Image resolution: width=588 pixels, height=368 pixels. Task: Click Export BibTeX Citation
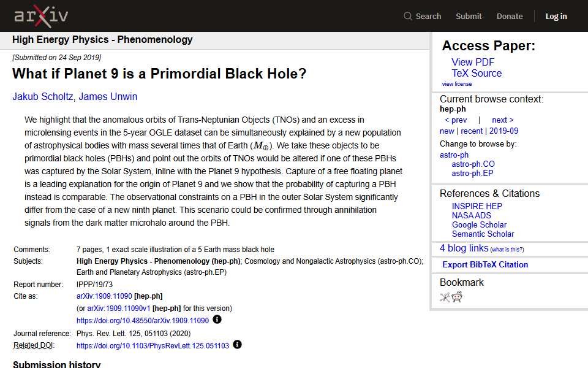click(485, 264)
